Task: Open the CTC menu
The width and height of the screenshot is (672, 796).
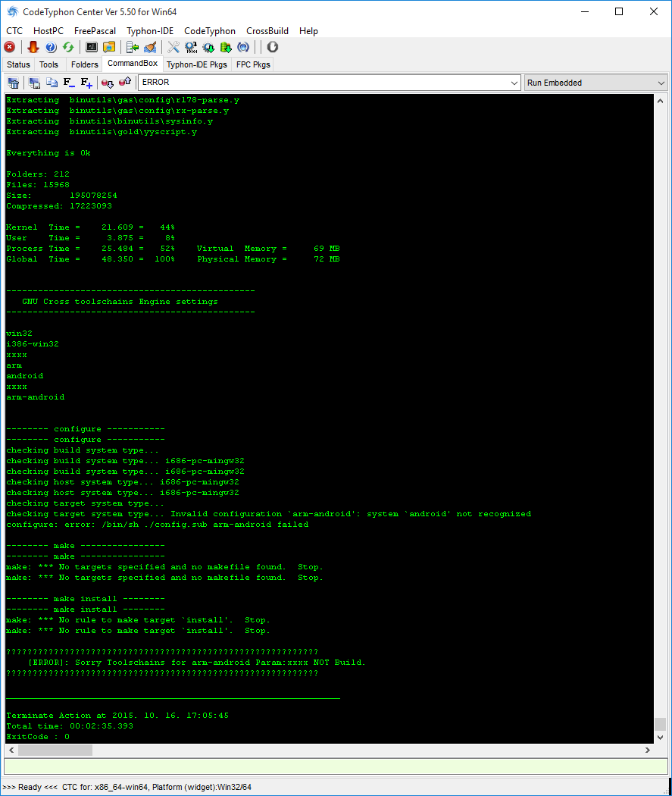Action: (14, 31)
